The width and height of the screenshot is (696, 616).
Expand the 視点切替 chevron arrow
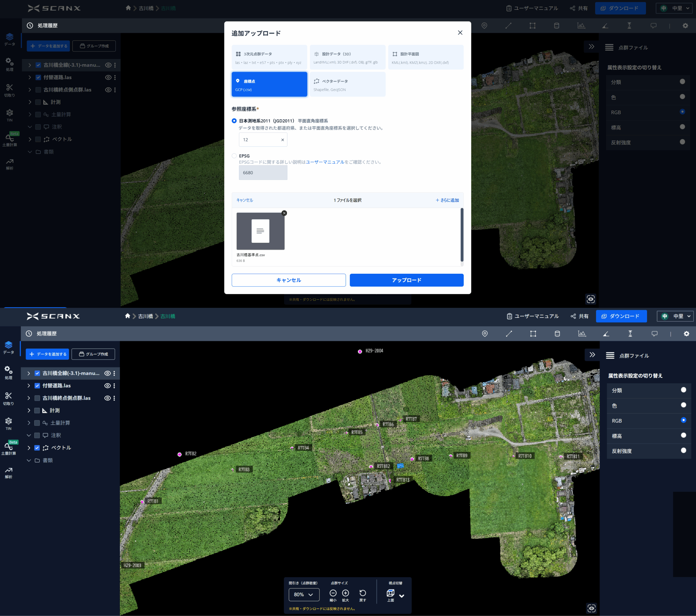(402, 596)
